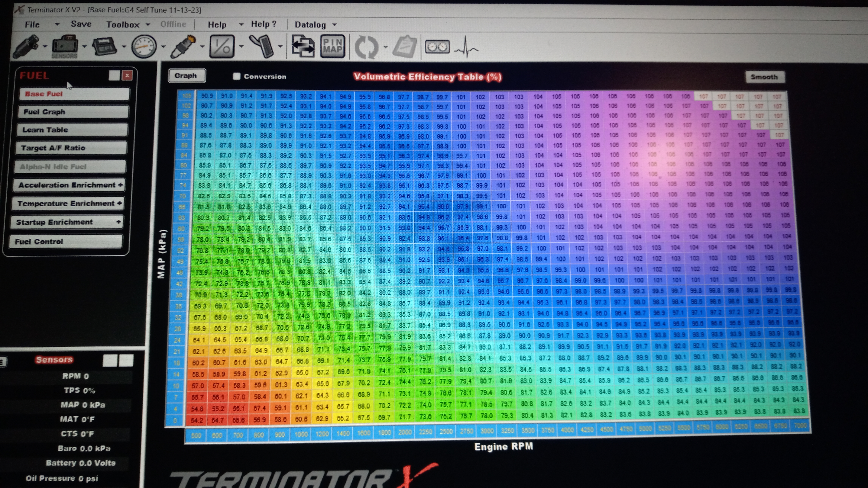
Task: Select Base Fuel in FUEL panel
Action: point(74,94)
